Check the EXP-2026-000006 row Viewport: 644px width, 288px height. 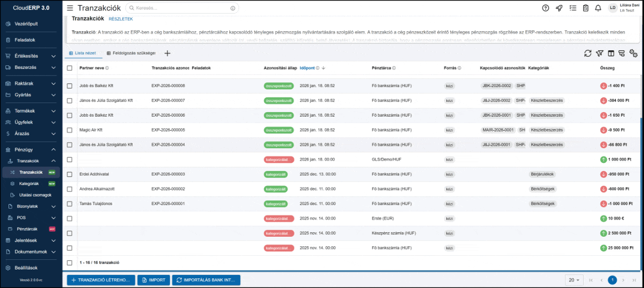69,115
